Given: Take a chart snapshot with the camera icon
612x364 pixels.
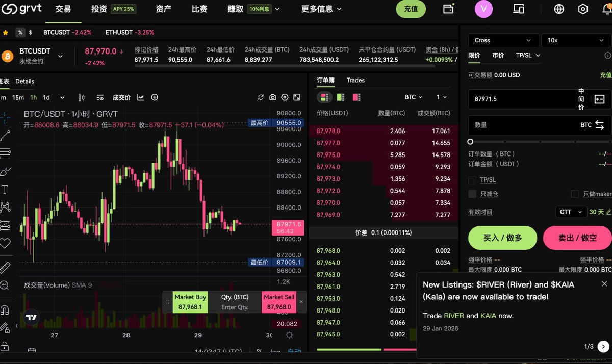Looking at the screenshot, I should tap(272, 97).
